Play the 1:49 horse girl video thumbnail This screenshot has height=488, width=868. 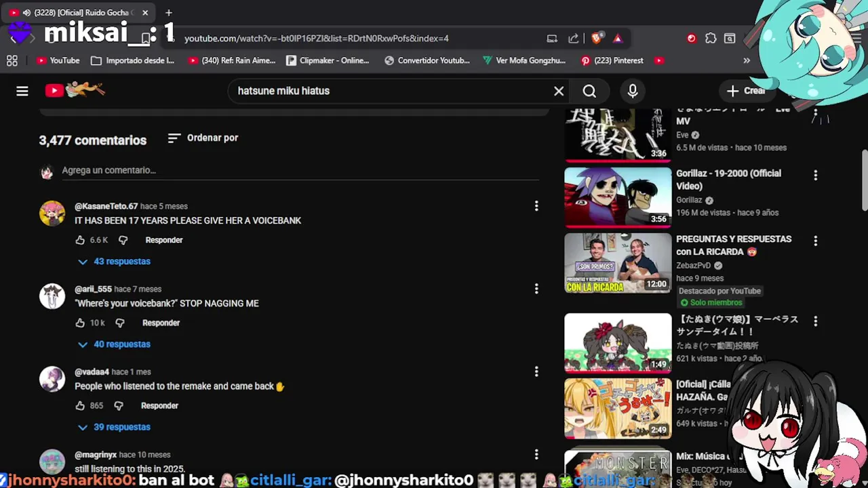point(618,343)
